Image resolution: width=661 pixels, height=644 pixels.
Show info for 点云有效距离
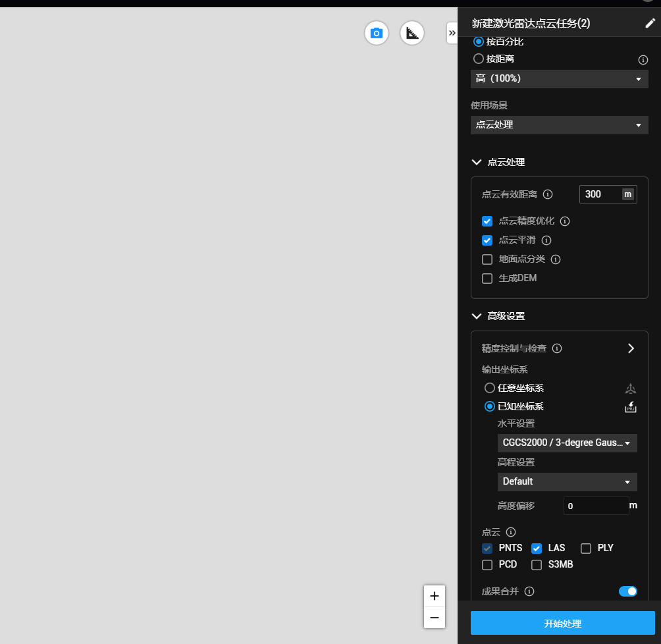[548, 194]
